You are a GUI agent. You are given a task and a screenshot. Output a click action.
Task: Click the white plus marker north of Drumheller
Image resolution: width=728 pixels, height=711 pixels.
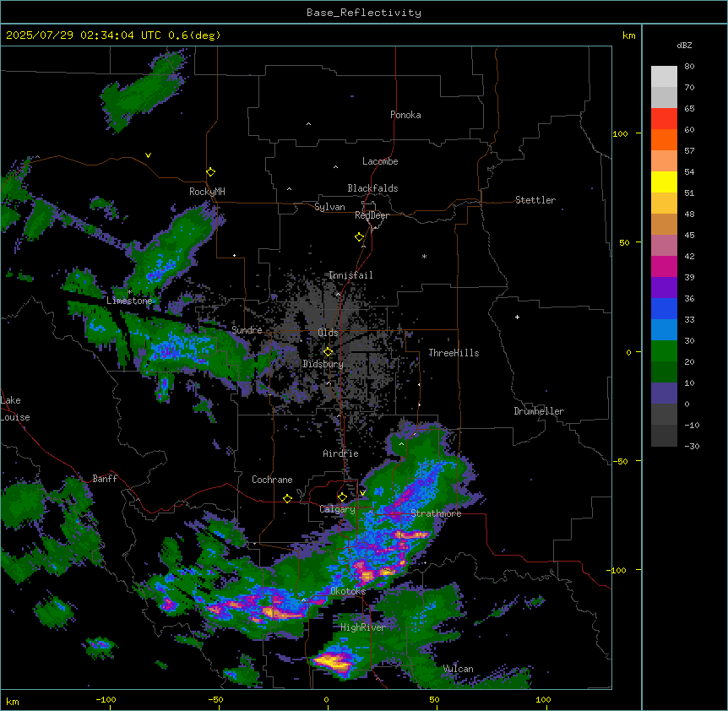517,317
